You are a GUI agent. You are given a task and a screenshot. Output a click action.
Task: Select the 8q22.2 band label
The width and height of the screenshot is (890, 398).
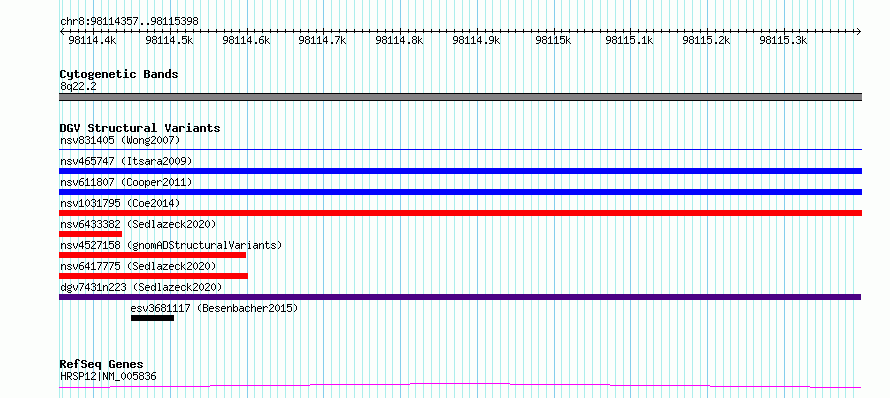click(x=78, y=86)
